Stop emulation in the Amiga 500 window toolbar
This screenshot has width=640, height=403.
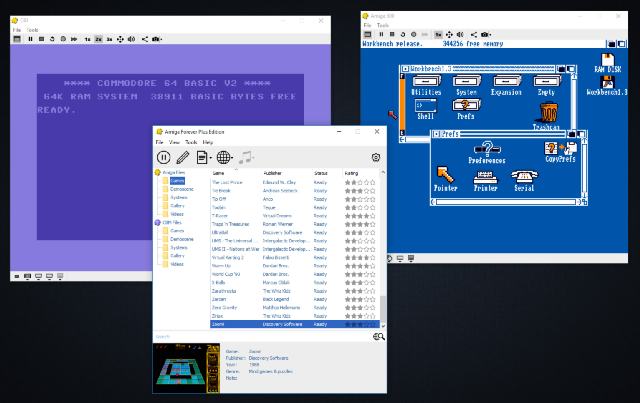click(x=392, y=35)
